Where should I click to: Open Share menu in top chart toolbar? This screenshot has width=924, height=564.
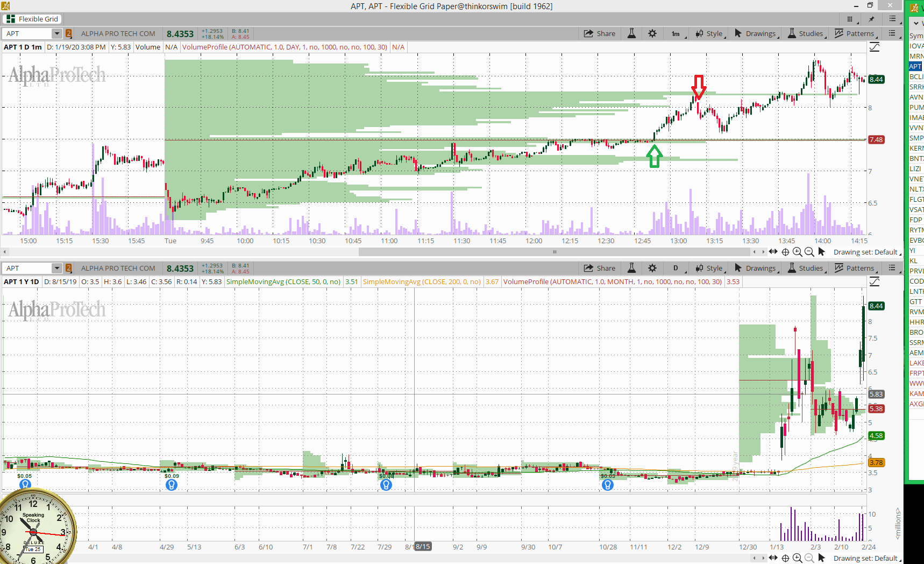tap(600, 33)
